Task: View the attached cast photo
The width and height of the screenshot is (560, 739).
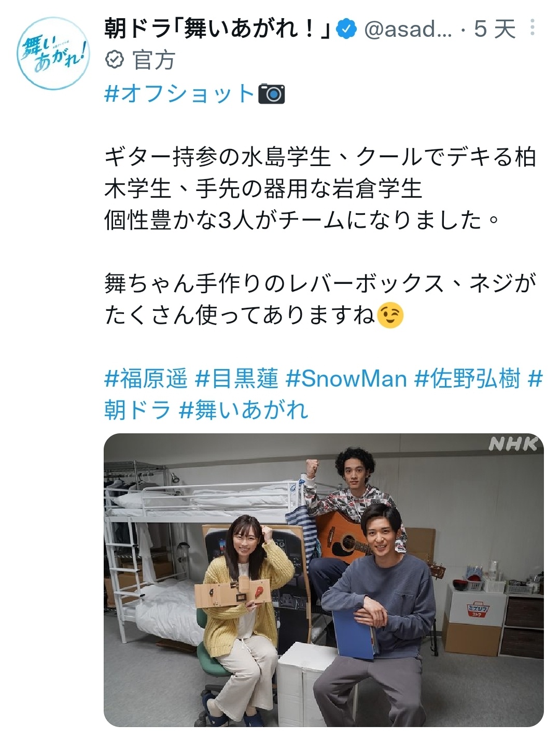Action: point(324,580)
